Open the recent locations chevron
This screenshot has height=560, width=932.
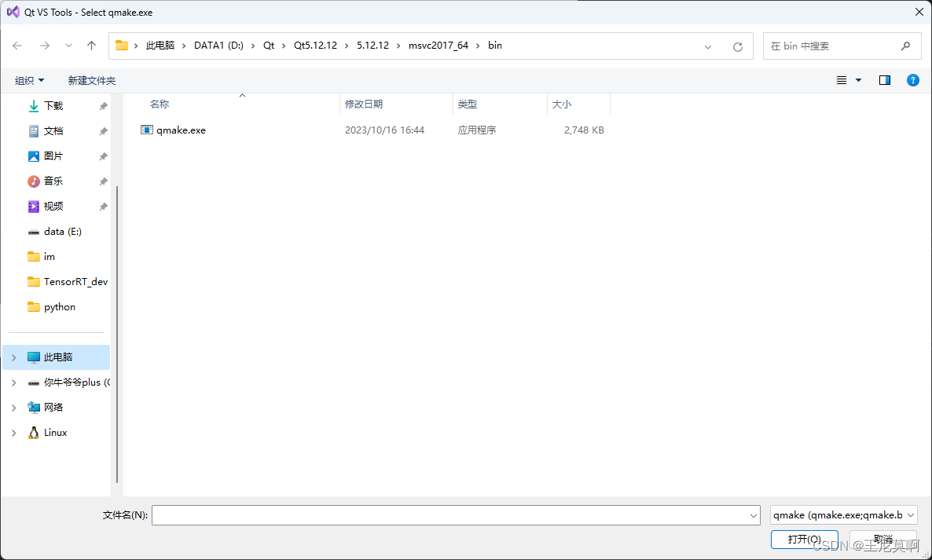68,46
